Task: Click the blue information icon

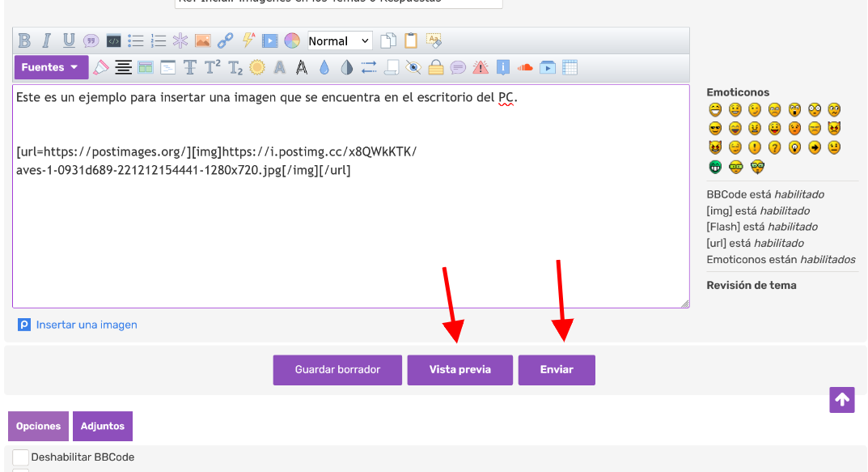Action: point(502,67)
